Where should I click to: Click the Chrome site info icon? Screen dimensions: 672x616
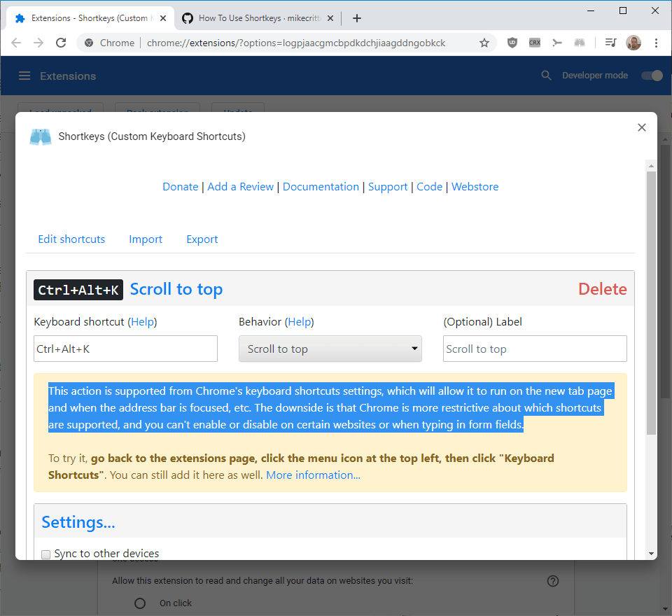point(89,43)
